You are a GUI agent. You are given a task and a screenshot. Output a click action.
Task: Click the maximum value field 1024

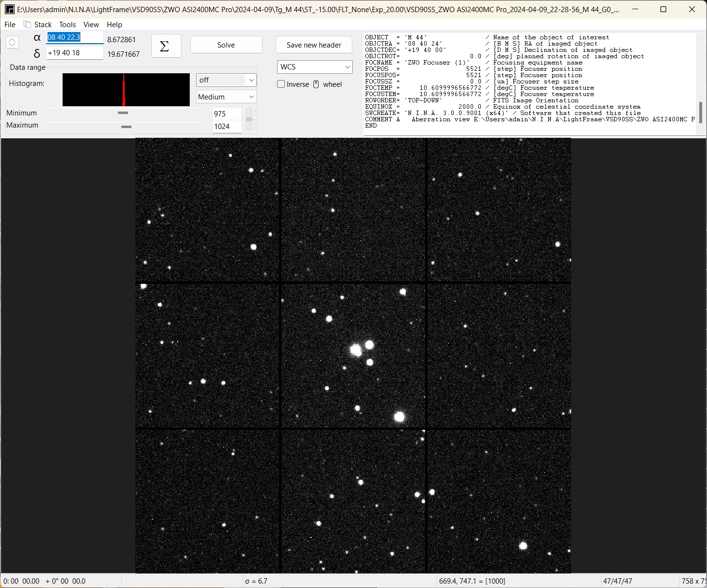pyautogui.click(x=227, y=127)
